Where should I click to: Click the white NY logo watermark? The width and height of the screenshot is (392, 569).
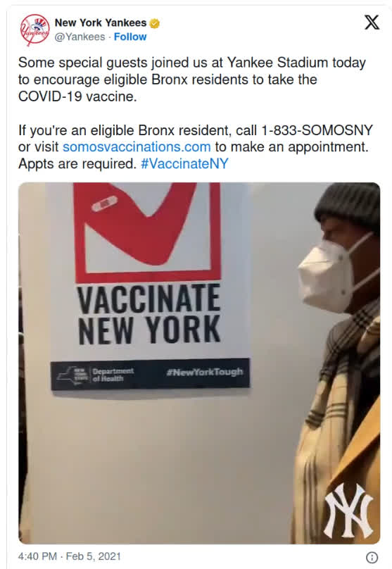click(348, 511)
